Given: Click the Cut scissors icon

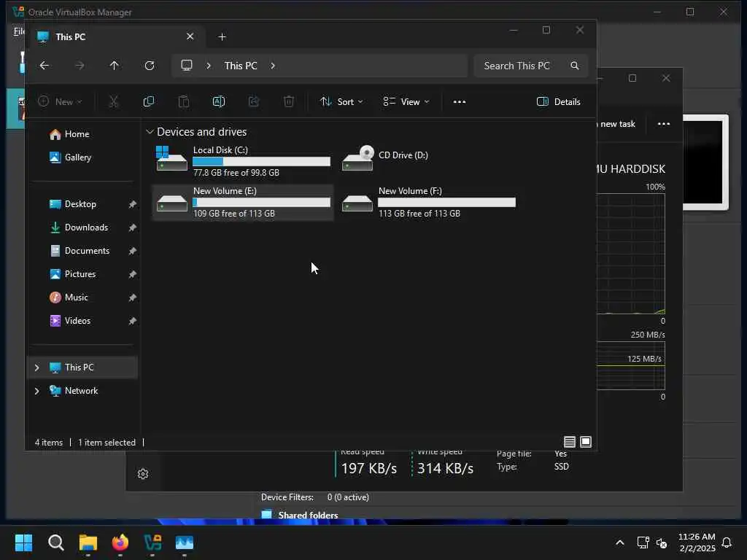Looking at the screenshot, I should tap(113, 101).
